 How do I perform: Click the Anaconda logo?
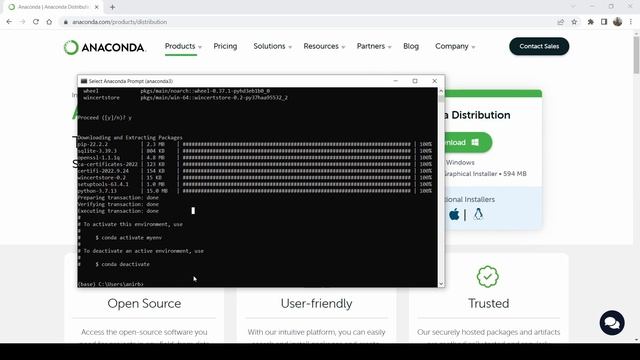[x=105, y=47]
